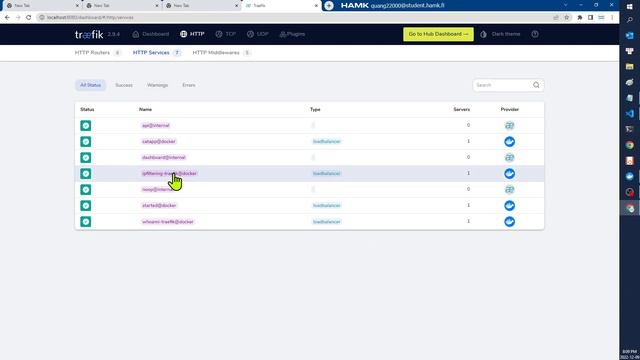Open the api@internal service

(156, 125)
